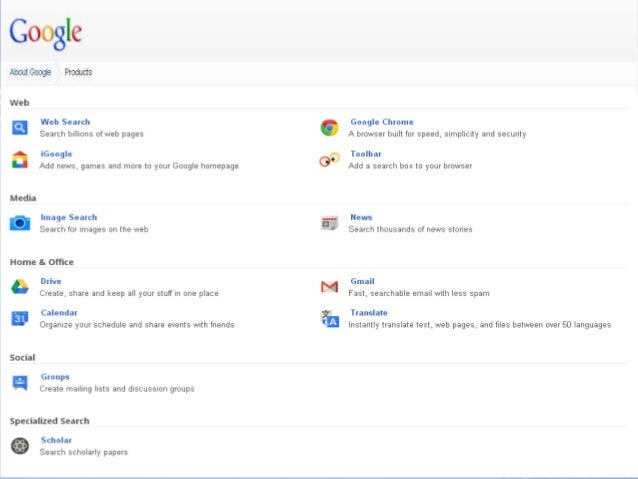
Task: Click 'Instantly translate text' description
Action: (480, 325)
